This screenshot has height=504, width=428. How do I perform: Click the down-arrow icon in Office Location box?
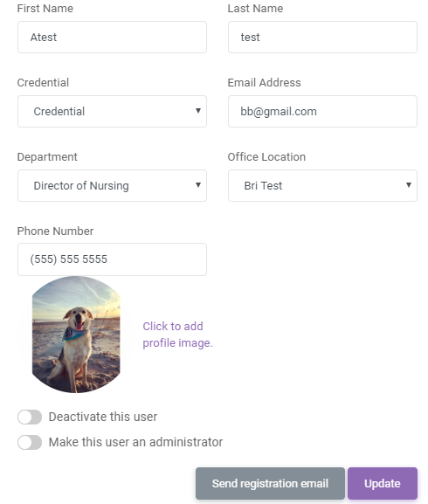pos(409,185)
